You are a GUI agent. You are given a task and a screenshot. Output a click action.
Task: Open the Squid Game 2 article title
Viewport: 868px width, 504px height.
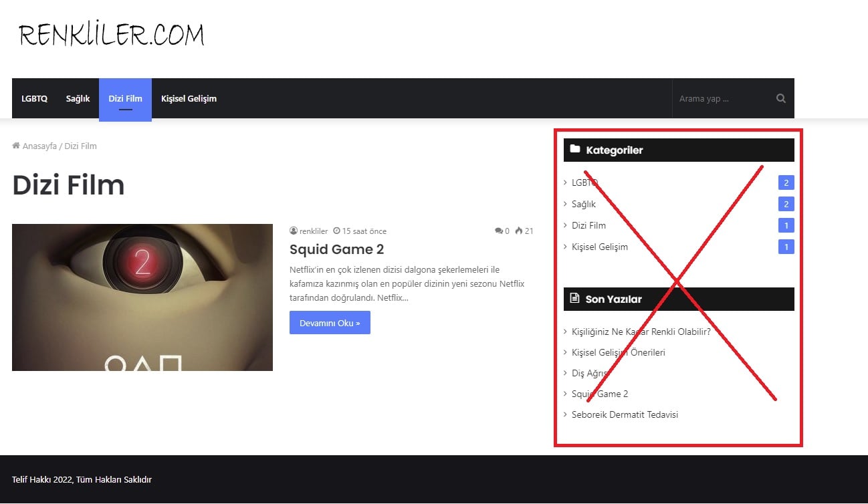tap(337, 249)
